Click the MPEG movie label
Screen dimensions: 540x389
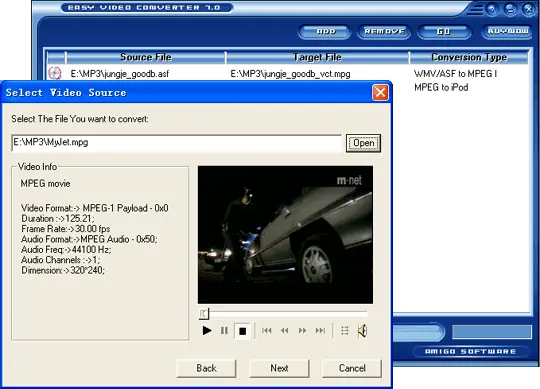tap(45, 183)
